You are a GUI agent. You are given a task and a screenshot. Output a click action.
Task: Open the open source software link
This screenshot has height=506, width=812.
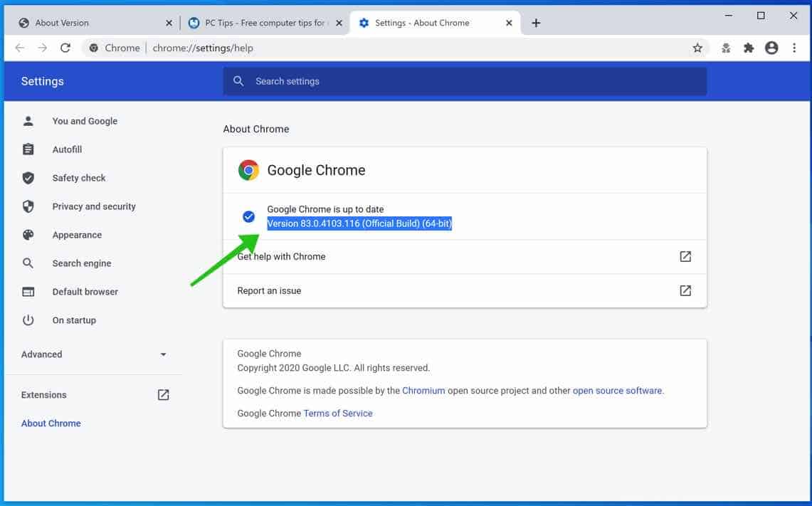click(x=617, y=391)
